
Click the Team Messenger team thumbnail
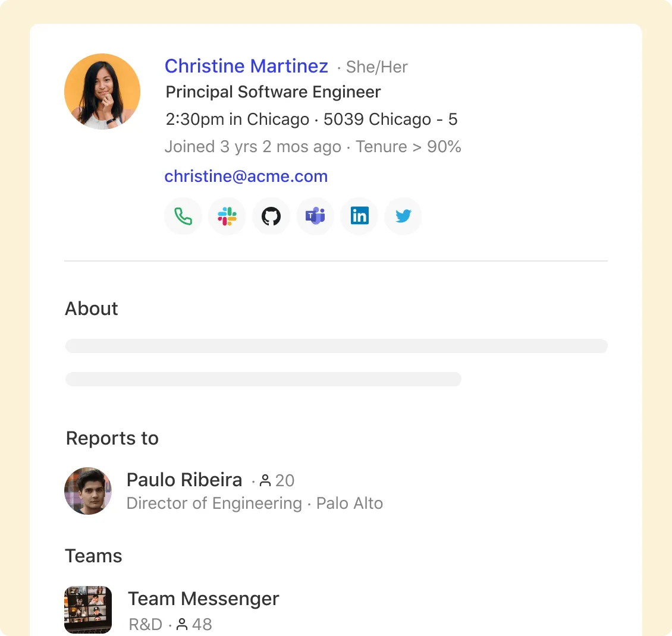tap(88, 609)
